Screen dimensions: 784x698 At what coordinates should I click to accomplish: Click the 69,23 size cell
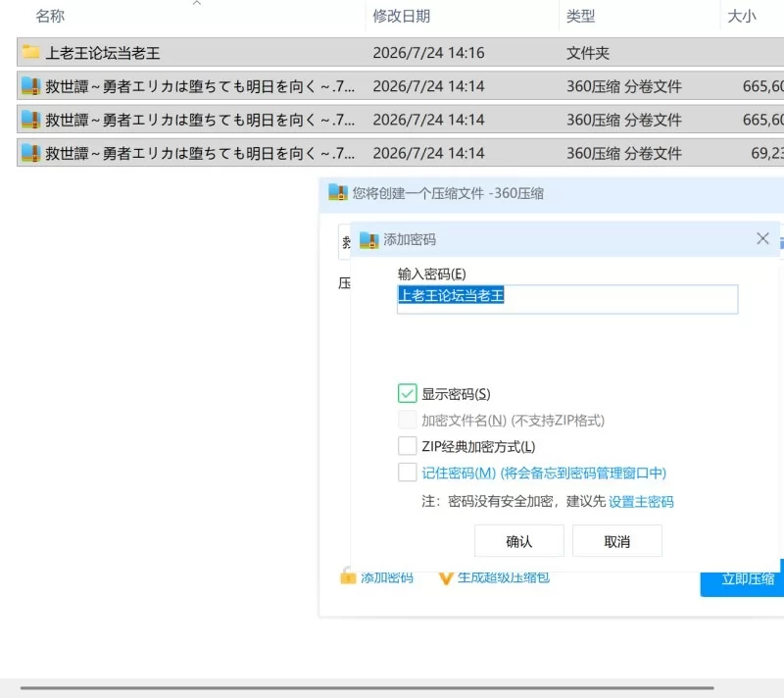point(767,153)
